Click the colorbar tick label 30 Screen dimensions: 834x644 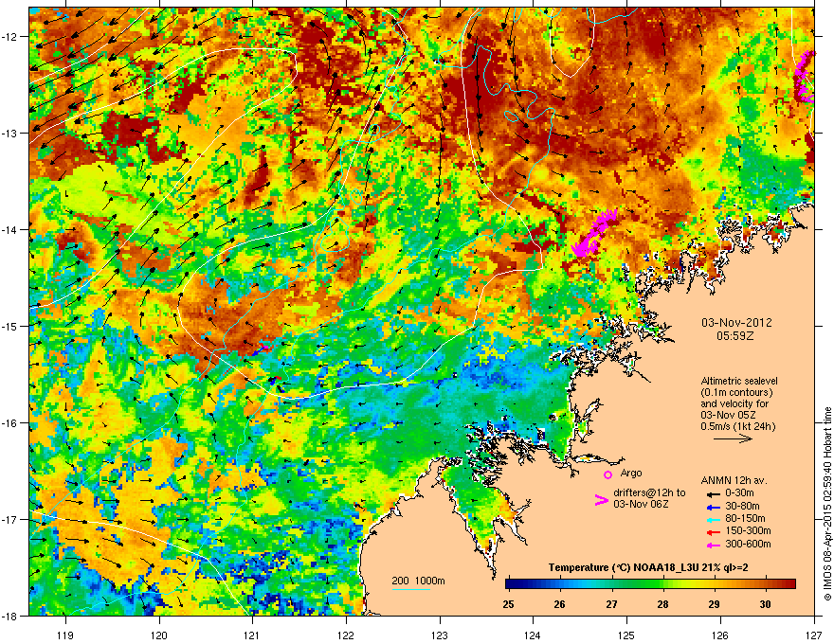(x=765, y=604)
